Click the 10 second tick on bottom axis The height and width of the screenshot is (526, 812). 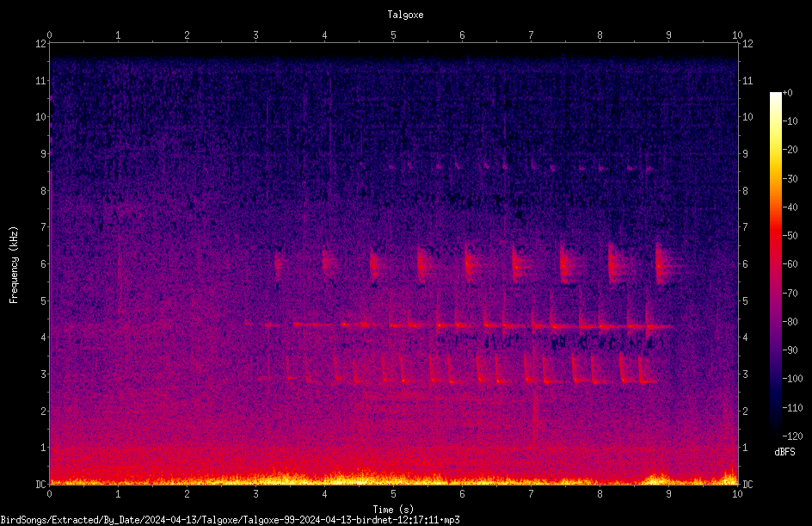click(x=737, y=494)
